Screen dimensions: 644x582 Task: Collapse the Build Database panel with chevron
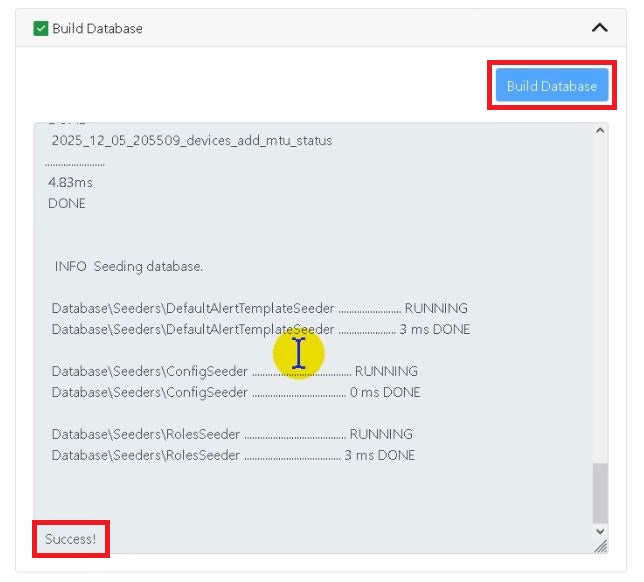599,28
